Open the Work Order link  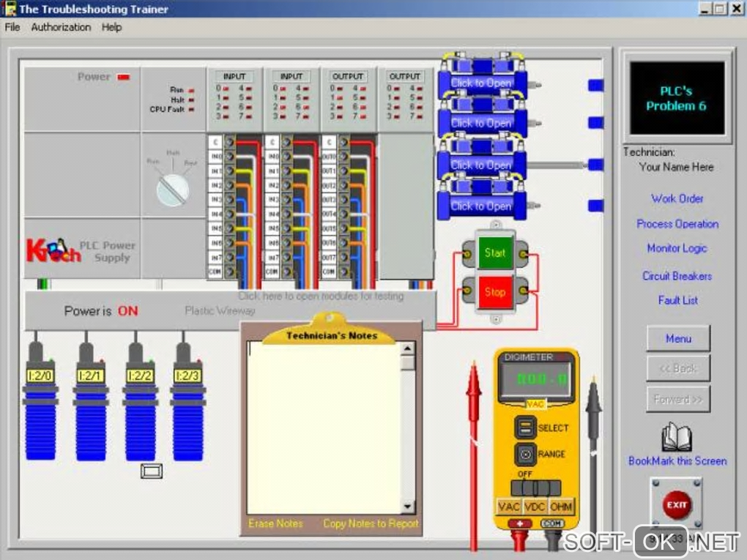pos(677,198)
